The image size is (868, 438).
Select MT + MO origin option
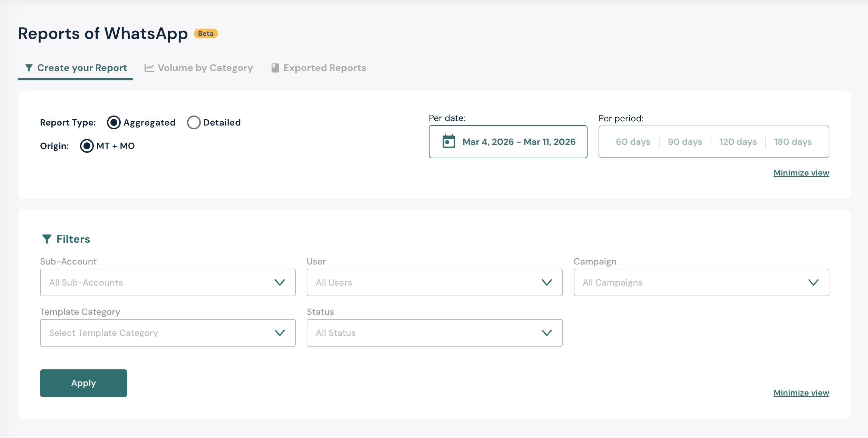tap(87, 146)
